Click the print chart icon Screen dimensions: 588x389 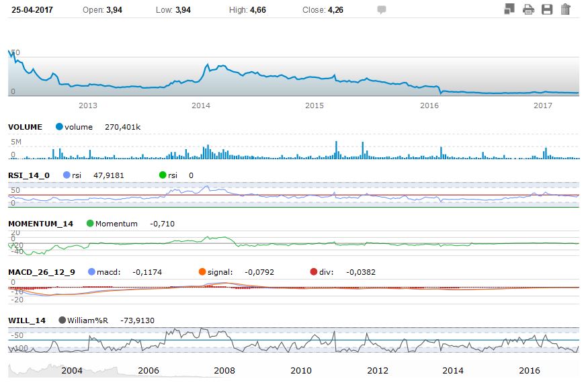click(528, 9)
